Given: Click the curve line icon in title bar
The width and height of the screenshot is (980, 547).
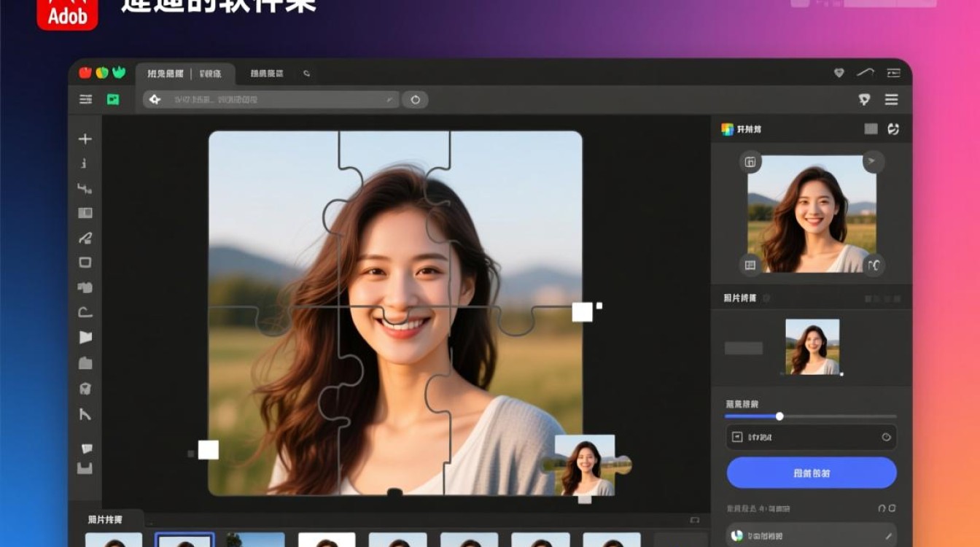Looking at the screenshot, I should [x=865, y=72].
